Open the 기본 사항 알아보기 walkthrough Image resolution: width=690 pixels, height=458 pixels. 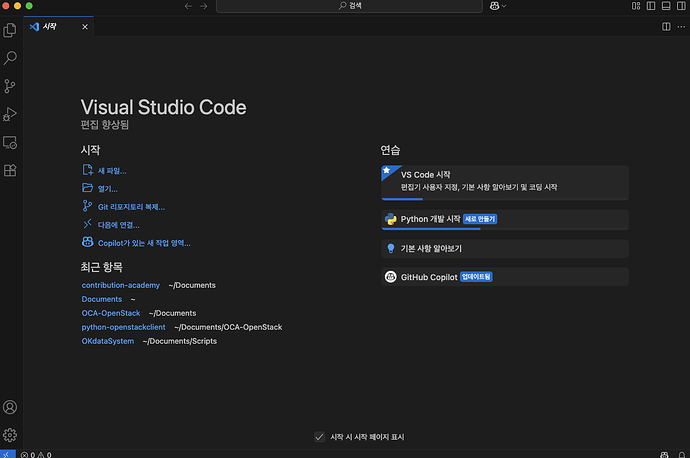[x=505, y=249]
